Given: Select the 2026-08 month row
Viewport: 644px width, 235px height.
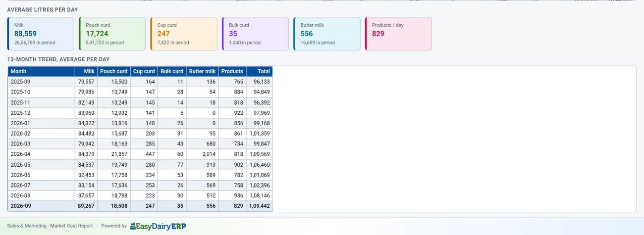Looking at the screenshot, I should pos(140,196).
